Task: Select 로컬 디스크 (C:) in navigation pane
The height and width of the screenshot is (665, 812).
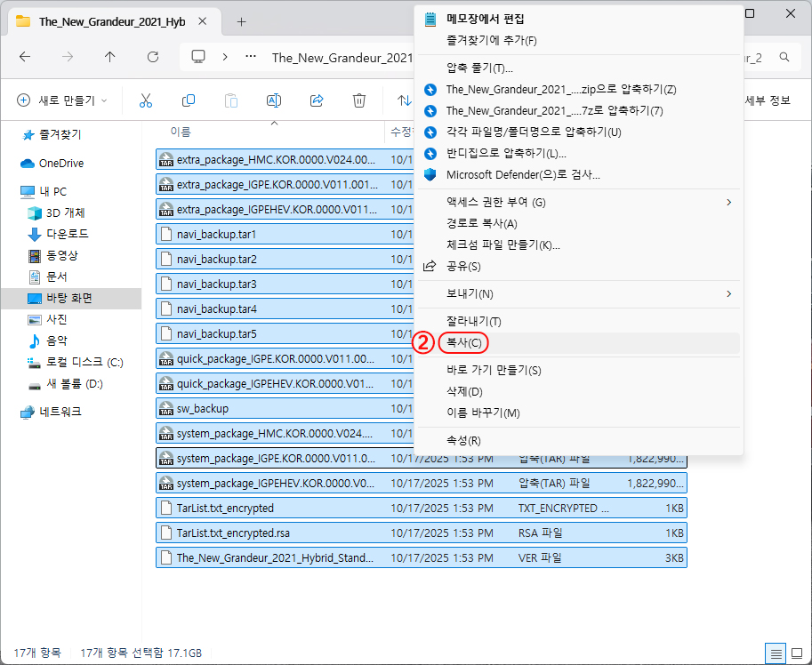Action: 84,363
